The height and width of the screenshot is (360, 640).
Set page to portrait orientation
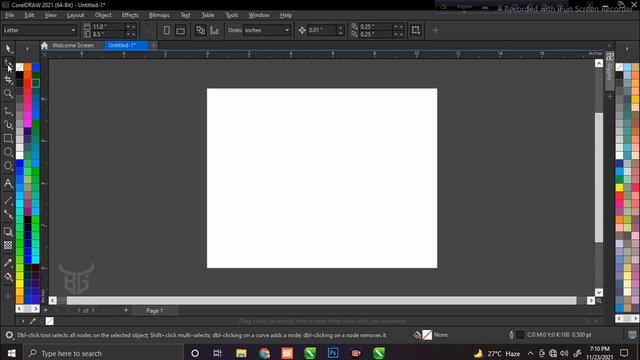167,30
